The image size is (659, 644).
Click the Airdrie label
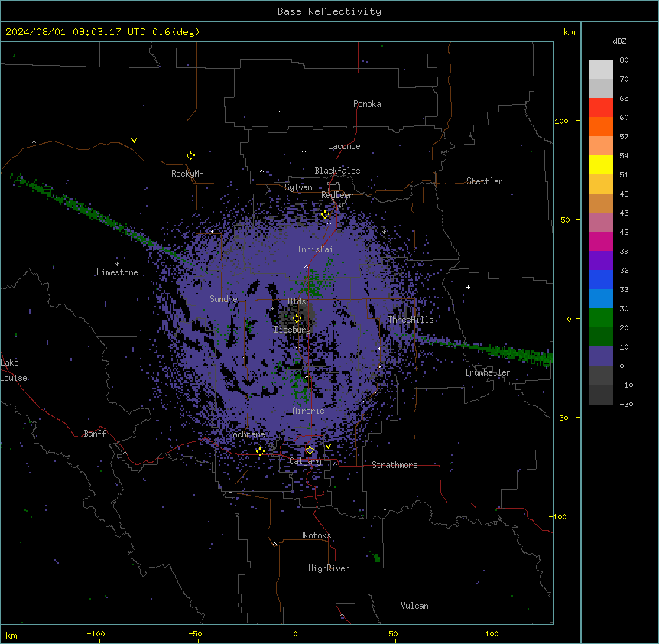[x=309, y=411]
